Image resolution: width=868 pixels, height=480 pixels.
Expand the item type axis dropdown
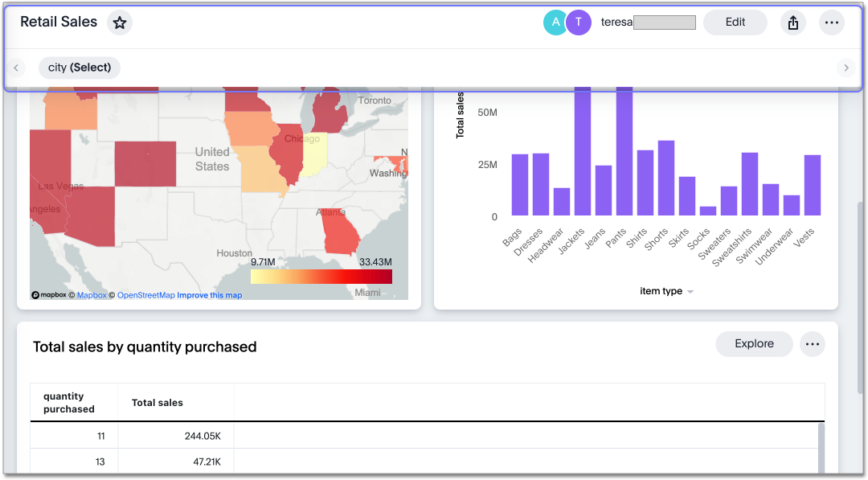click(690, 292)
